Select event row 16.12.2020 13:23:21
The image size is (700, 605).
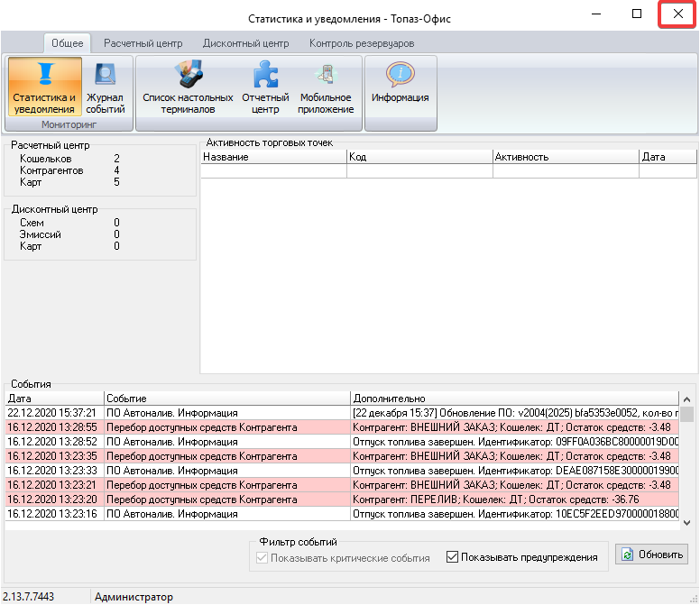coord(343,485)
